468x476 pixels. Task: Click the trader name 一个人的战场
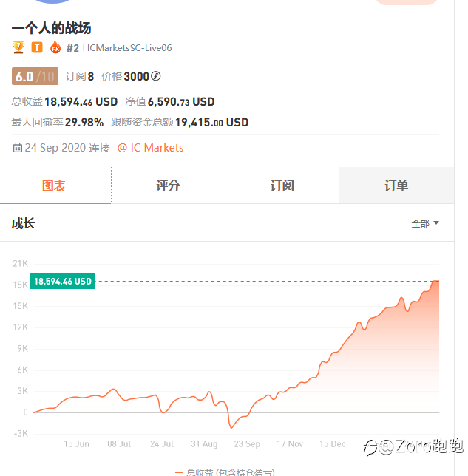tap(51, 28)
